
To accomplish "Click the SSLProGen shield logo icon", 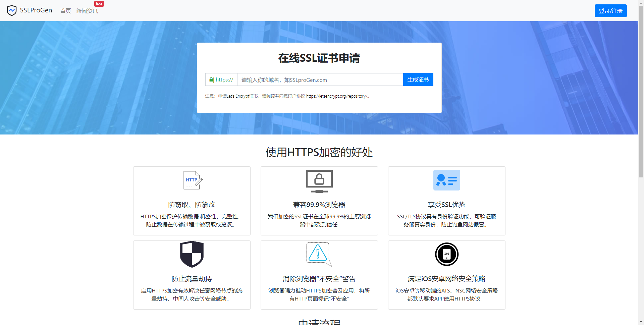I will pyautogui.click(x=12, y=10).
